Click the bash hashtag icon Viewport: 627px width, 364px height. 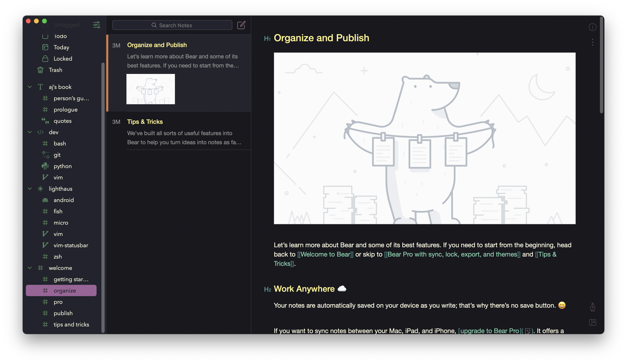tap(45, 143)
